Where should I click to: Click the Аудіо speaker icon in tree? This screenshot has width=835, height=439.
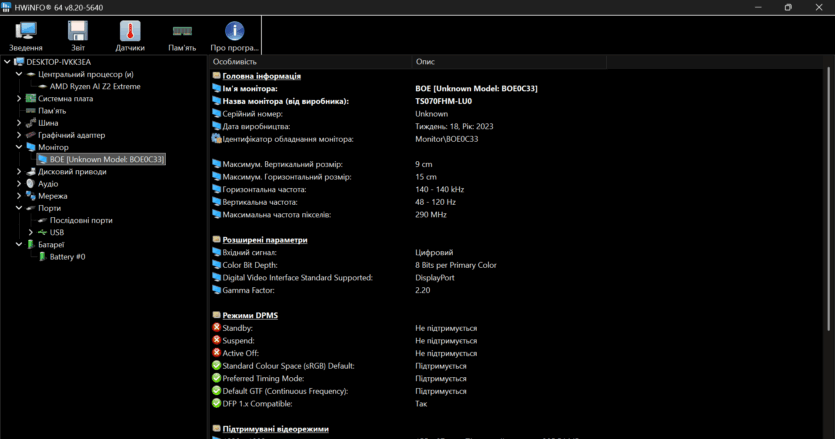pos(30,184)
